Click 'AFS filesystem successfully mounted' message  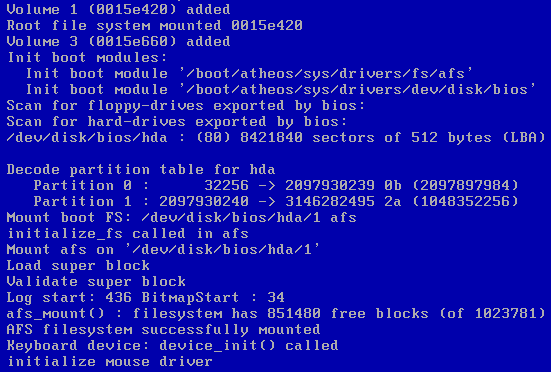(x=163, y=330)
